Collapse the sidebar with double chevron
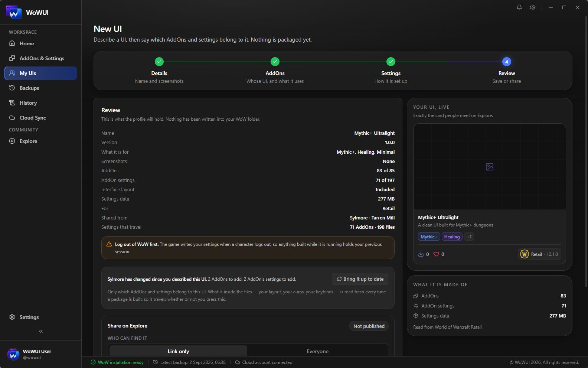 [41, 331]
